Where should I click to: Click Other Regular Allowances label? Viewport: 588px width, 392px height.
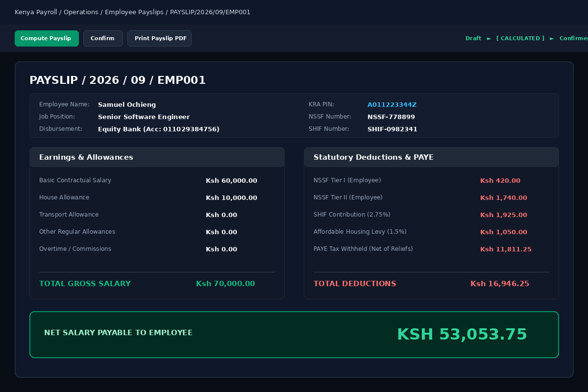(77, 232)
